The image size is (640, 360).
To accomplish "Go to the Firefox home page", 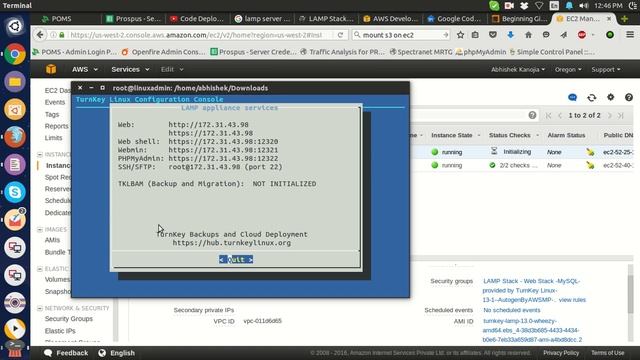I will (528, 35).
